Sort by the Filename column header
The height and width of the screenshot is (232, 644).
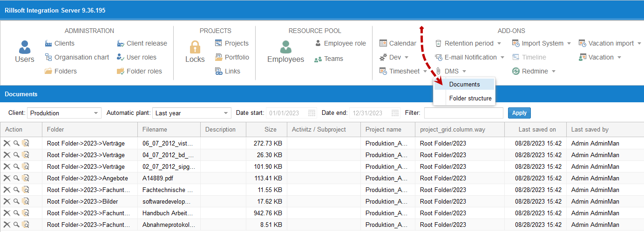pyautogui.click(x=169, y=130)
